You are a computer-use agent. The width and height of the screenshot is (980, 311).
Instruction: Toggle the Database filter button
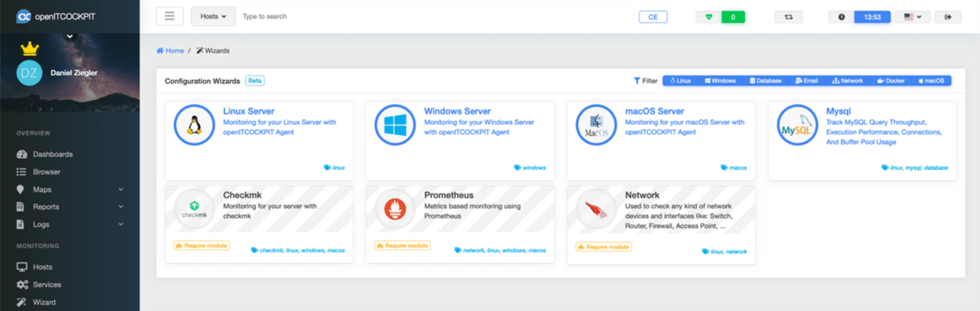(x=764, y=81)
